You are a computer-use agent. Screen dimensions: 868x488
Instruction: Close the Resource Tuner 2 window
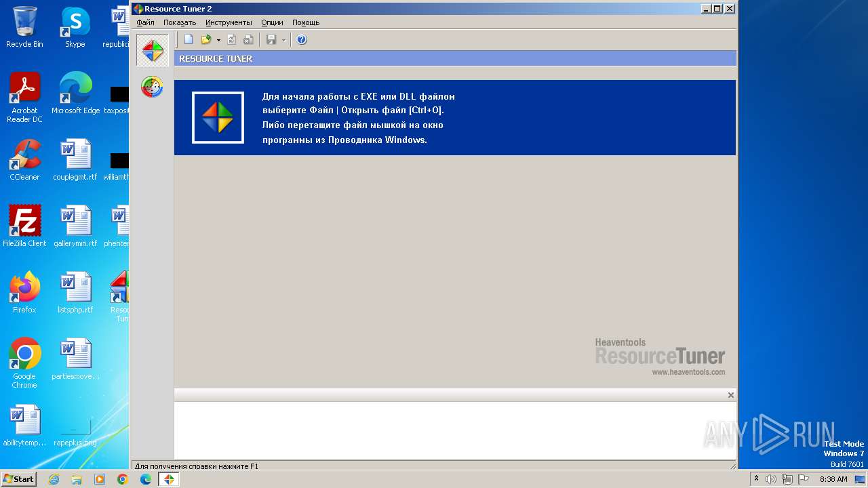click(x=730, y=9)
